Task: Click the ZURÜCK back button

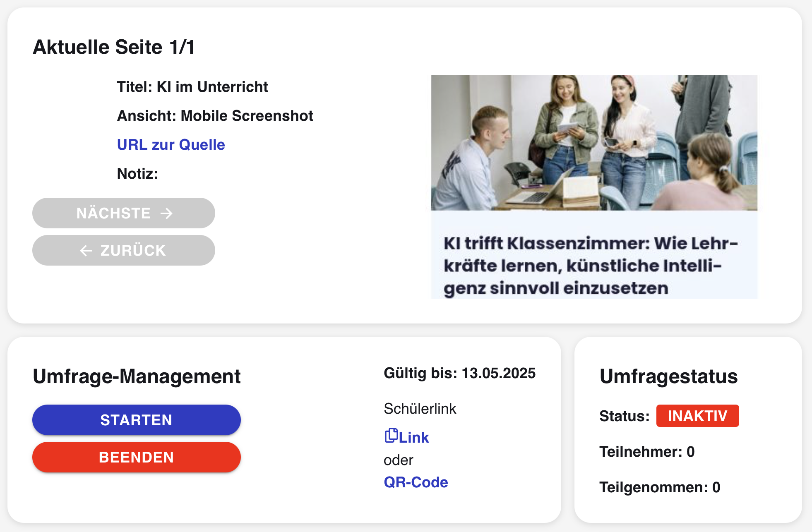Action: click(x=124, y=250)
